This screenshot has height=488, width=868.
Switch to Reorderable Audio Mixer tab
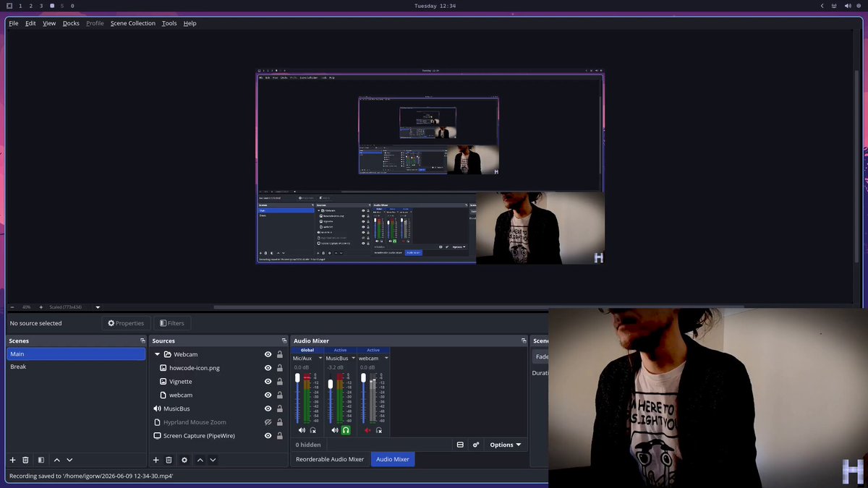pos(330,459)
